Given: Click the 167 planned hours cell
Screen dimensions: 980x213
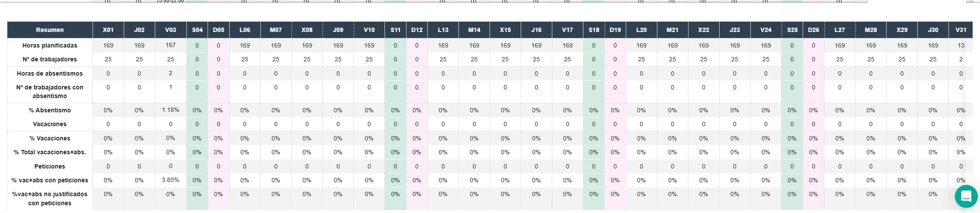Looking at the screenshot, I should (170, 45).
